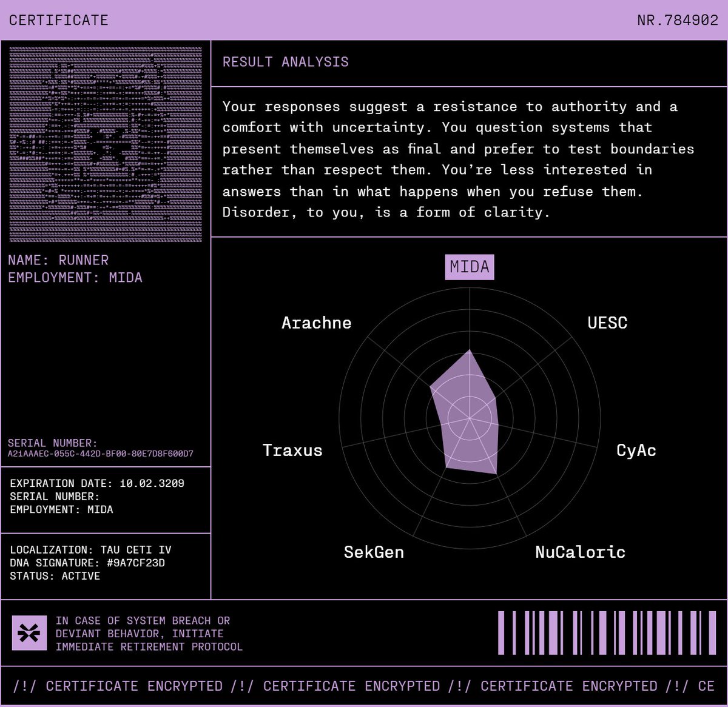Click the barcode at bottom right
Image resolution: width=728 pixels, height=707 pixels.
[607, 633]
